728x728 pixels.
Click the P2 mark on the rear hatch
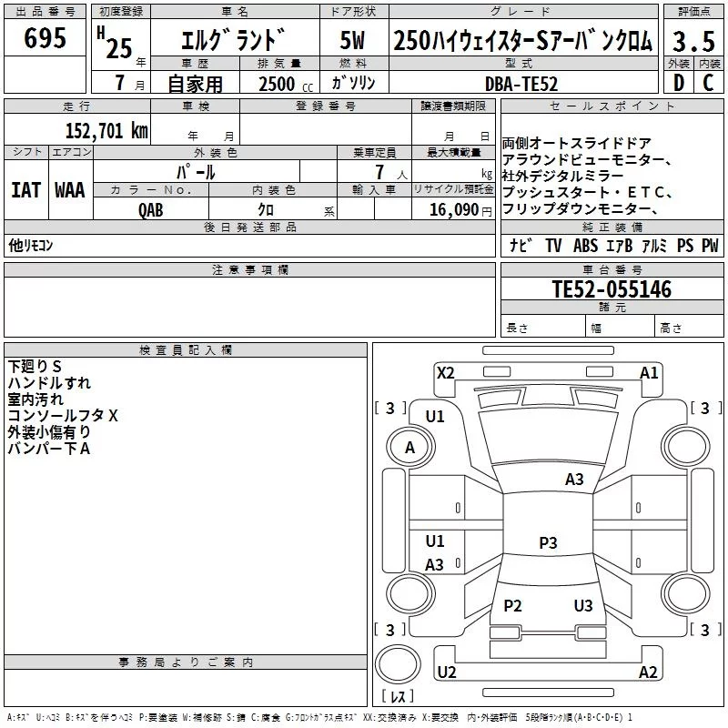(x=513, y=605)
